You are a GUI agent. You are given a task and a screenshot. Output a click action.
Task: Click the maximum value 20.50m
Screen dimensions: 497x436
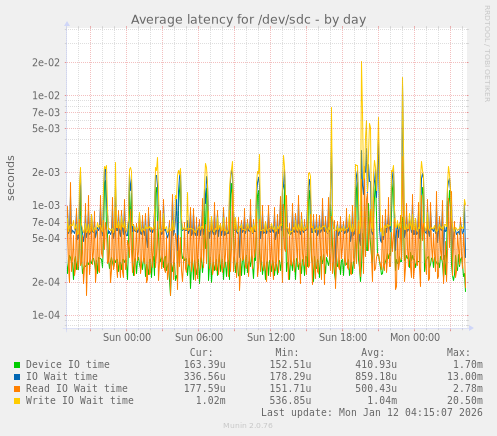(465, 400)
